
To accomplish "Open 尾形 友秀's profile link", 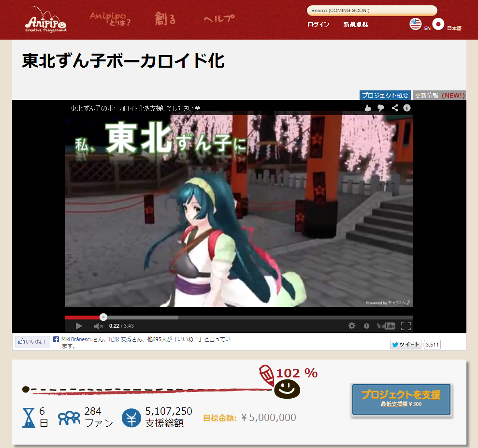I will click(x=120, y=339).
